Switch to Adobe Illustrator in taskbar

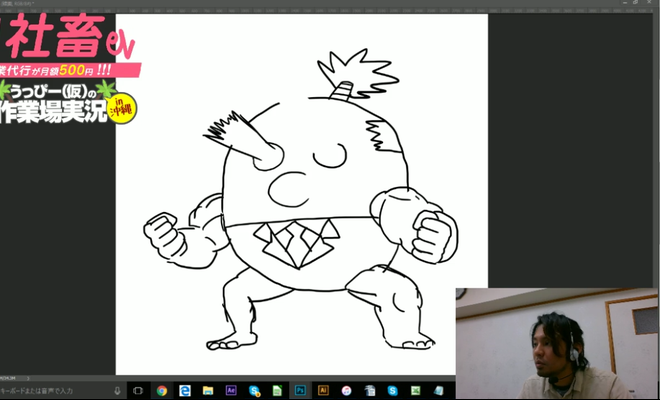tap(323, 390)
